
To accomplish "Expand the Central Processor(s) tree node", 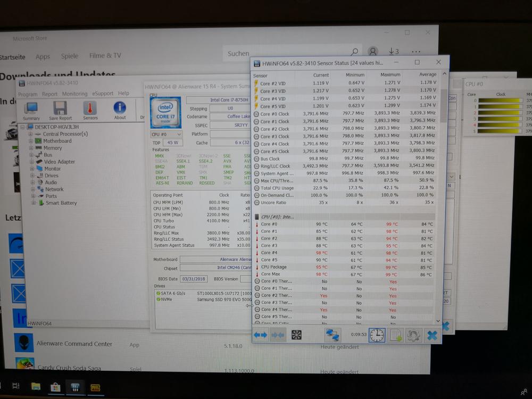I will 31,134.
